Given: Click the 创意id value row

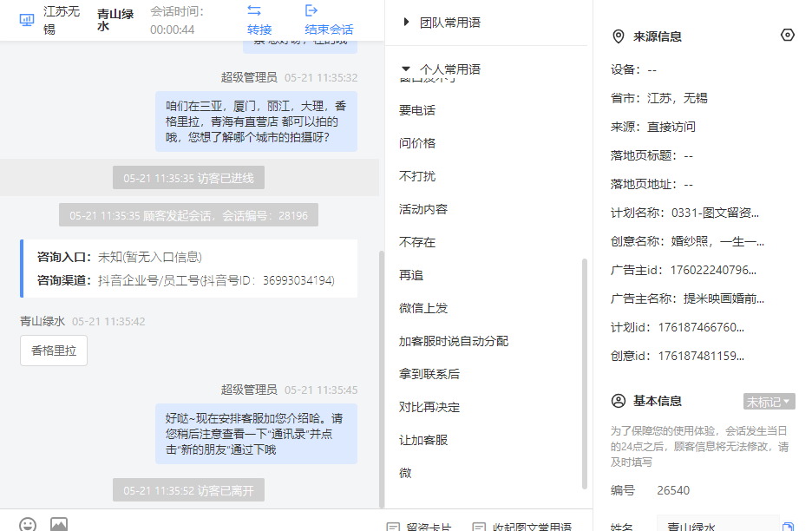Looking at the screenshot, I should click(678, 356).
